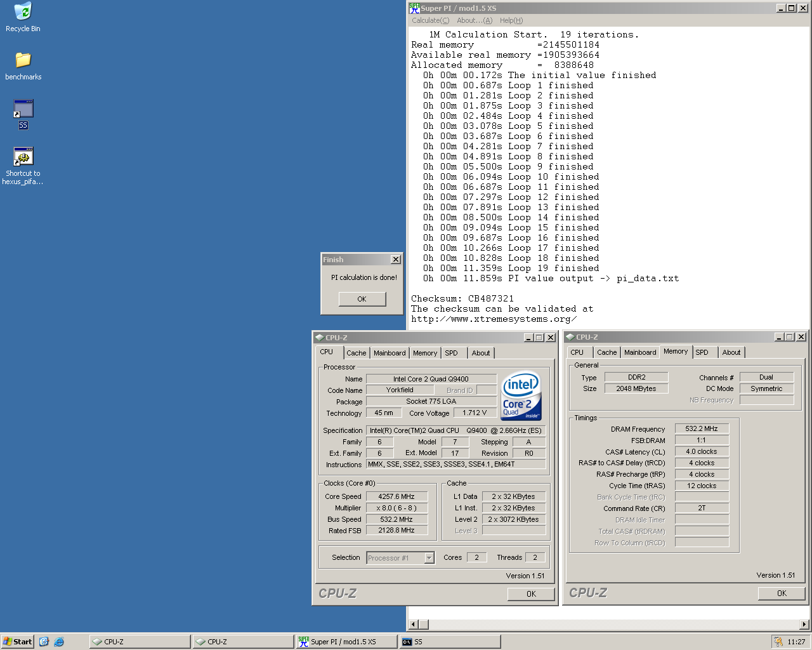Select Cache tab in right CPU-Z window
The height and width of the screenshot is (650, 812).
[x=606, y=352]
